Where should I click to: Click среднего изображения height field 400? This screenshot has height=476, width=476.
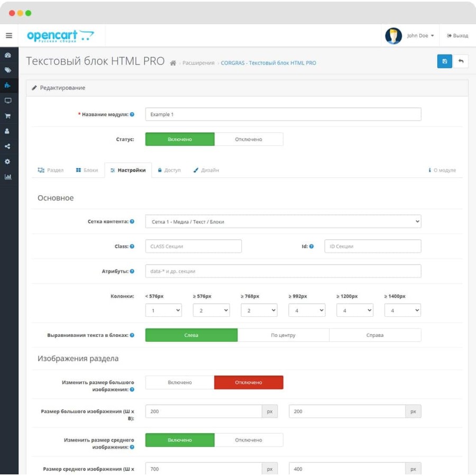(347, 469)
